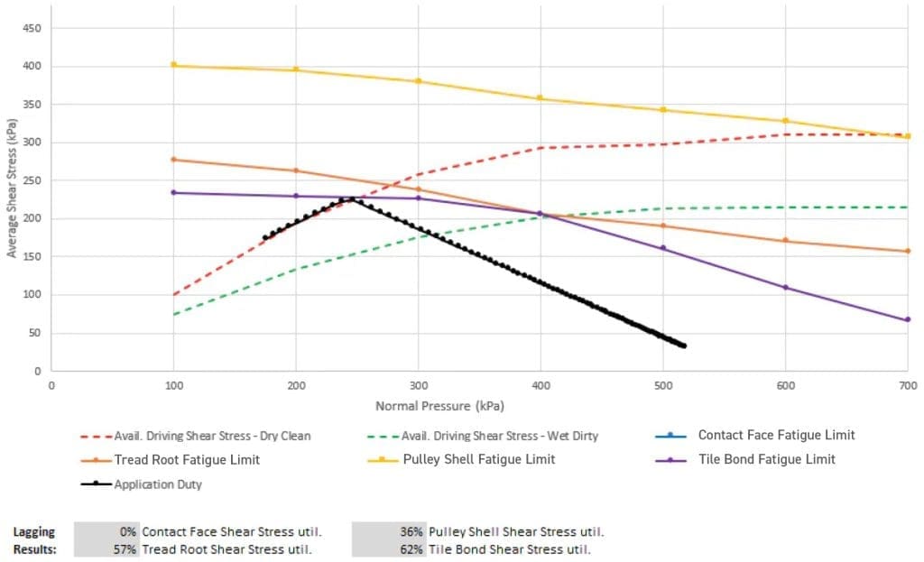Click the 0% Contact Face utilization cell
The height and width of the screenshot is (562, 924).
pos(106,532)
